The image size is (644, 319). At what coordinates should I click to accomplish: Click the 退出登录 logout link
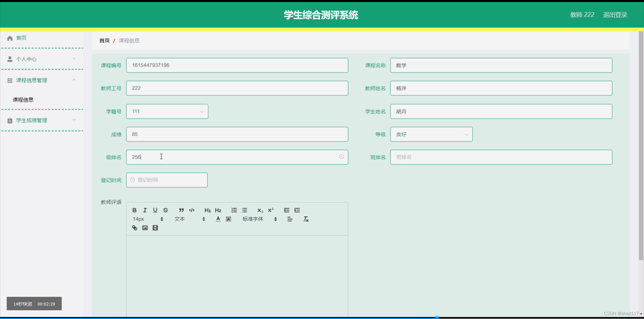[x=615, y=14]
